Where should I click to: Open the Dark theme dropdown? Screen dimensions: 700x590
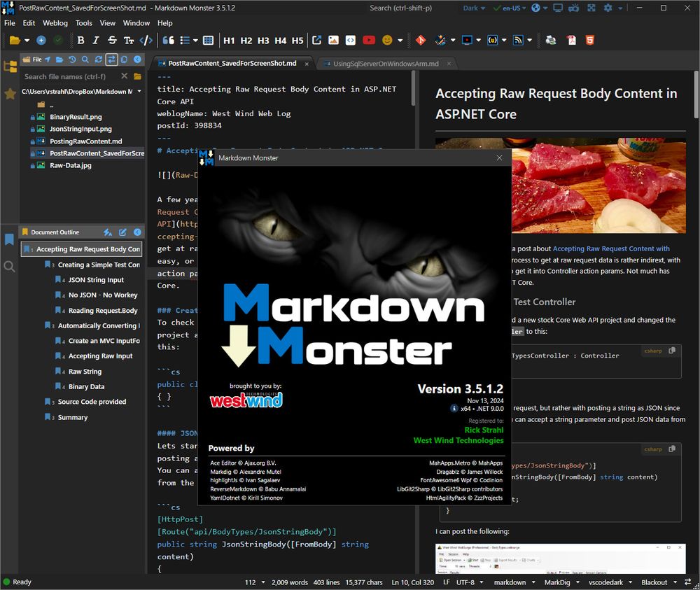[474, 8]
